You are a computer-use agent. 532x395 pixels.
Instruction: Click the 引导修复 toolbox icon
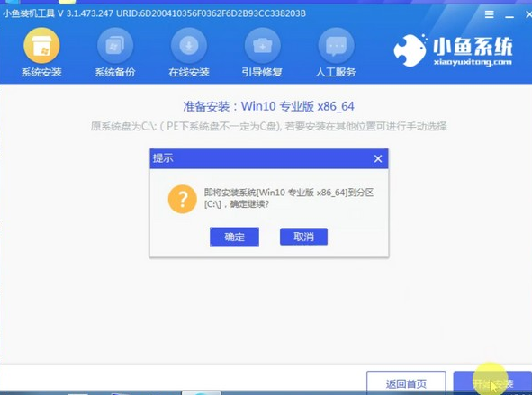[x=262, y=45]
